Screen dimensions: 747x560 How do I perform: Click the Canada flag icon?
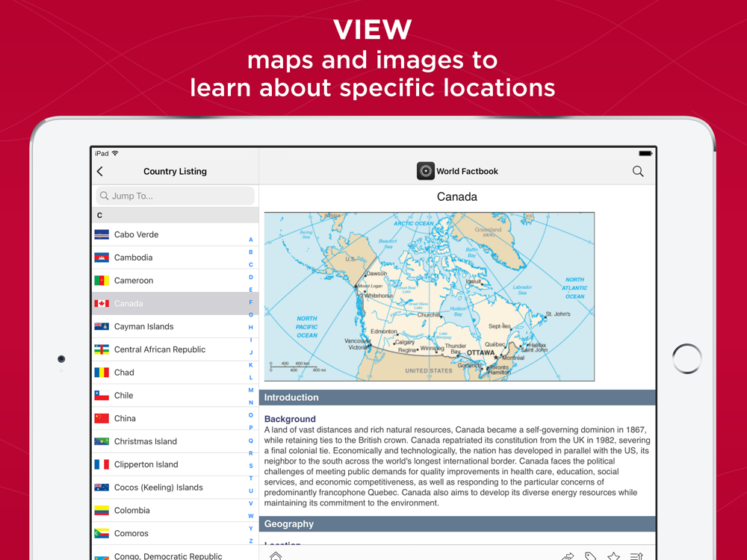tap(102, 303)
